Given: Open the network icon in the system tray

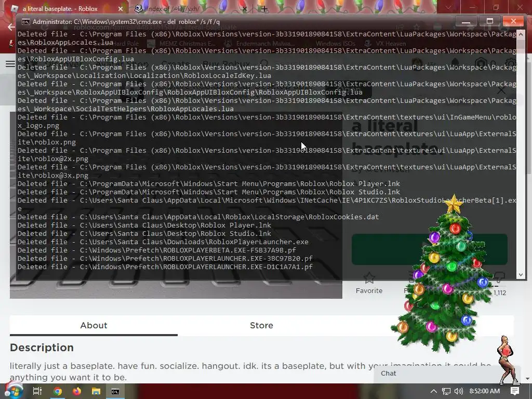Looking at the screenshot, I should click(446, 391).
